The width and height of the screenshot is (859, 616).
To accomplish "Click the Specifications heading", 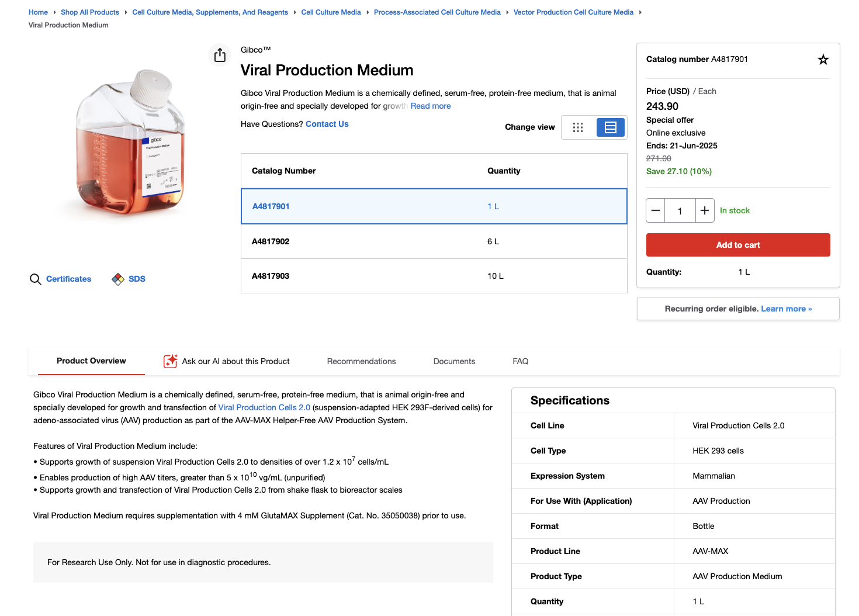I will [x=570, y=400].
